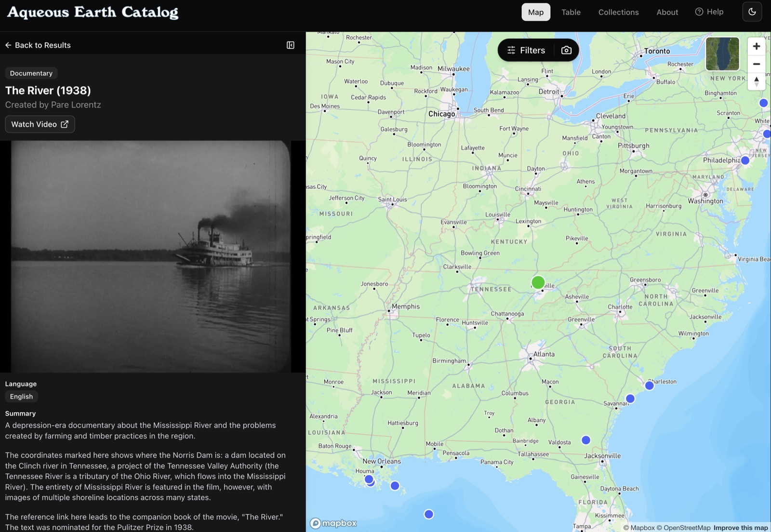
Task: Open the About page
Action: 667,12
